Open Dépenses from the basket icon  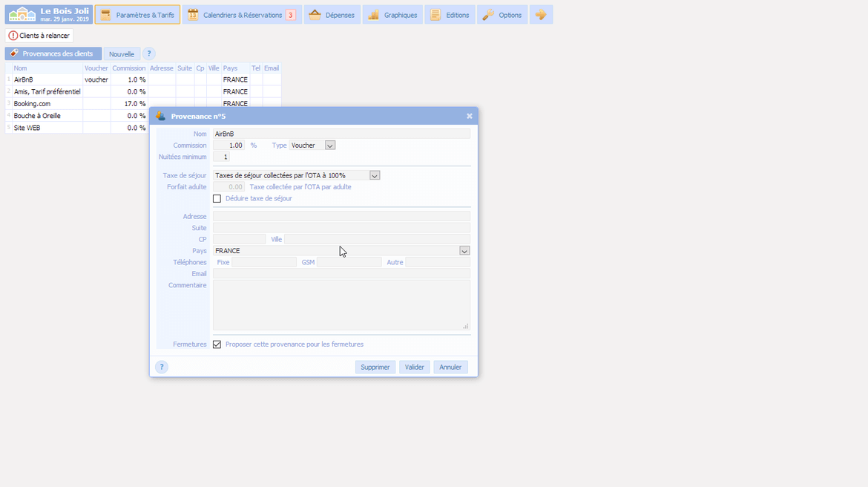point(315,15)
